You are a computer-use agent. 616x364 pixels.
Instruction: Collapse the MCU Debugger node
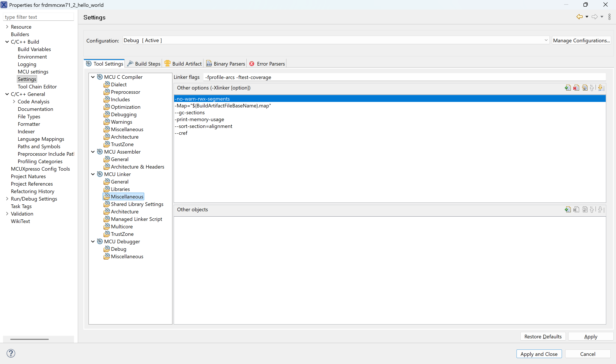click(x=93, y=242)
